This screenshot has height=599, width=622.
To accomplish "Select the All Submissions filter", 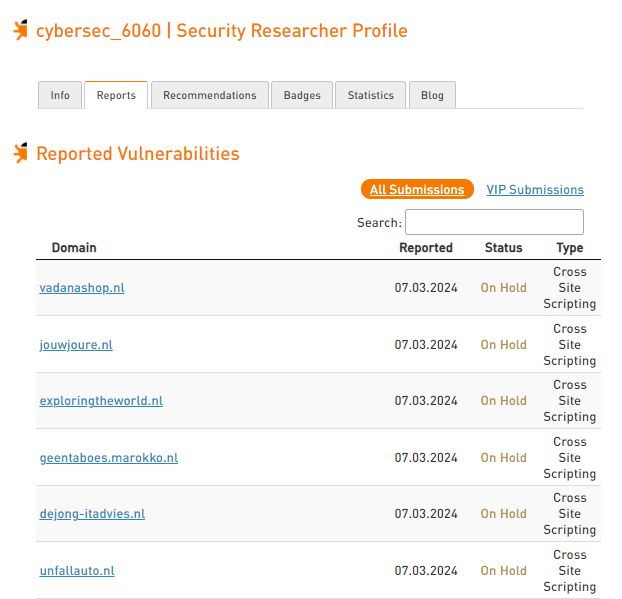I will 417,189.
